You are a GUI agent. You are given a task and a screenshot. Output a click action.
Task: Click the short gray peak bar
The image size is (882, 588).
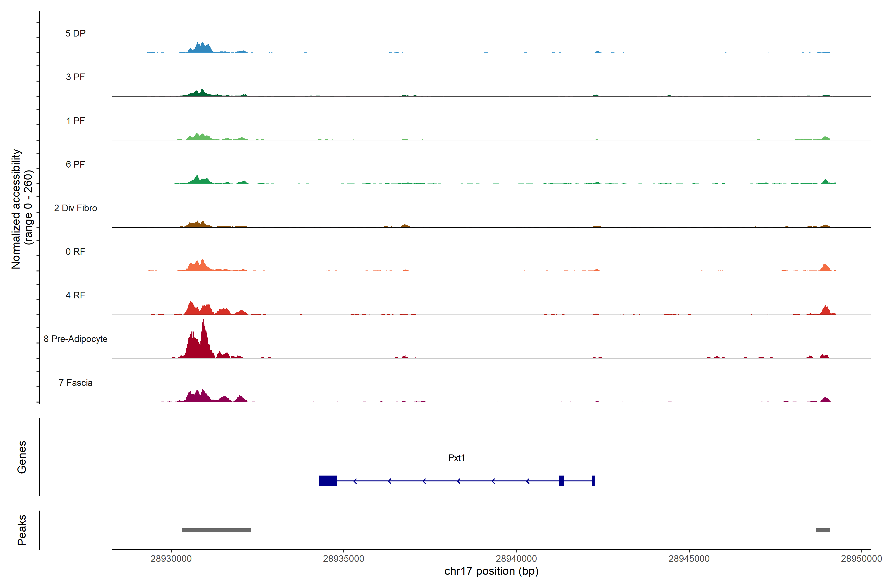(x=823, y=530)
